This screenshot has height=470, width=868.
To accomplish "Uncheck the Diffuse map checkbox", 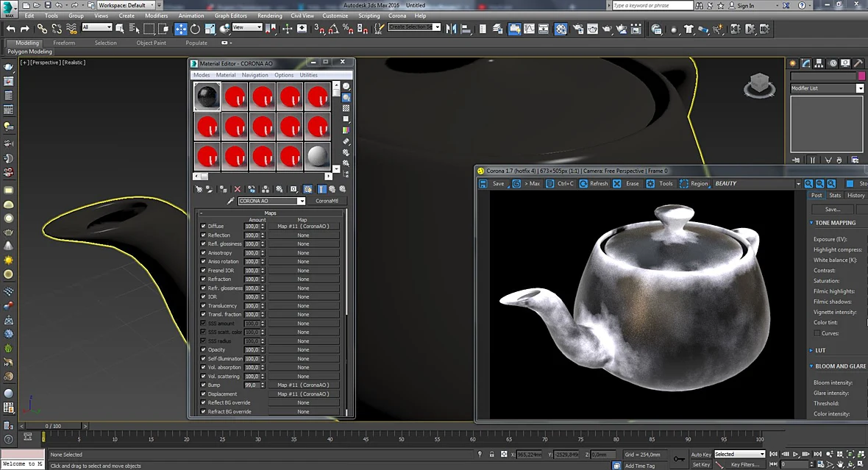I will (x=203, y=226).
